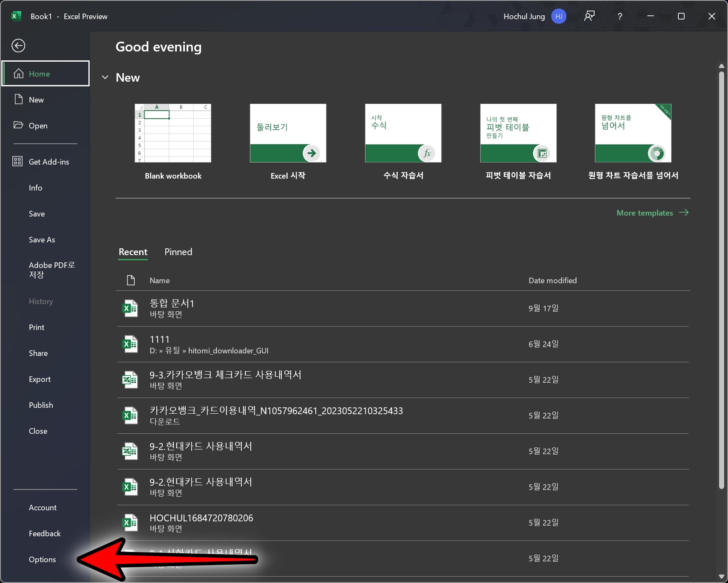Open recent file HOCHUL1684720780206
This screenshot has height=583, width=728.
(403, 523)
